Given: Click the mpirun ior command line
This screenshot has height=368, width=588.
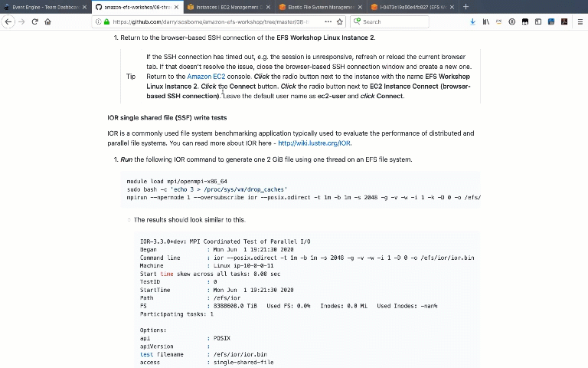Looking at the screenshot, I should 303,198.
